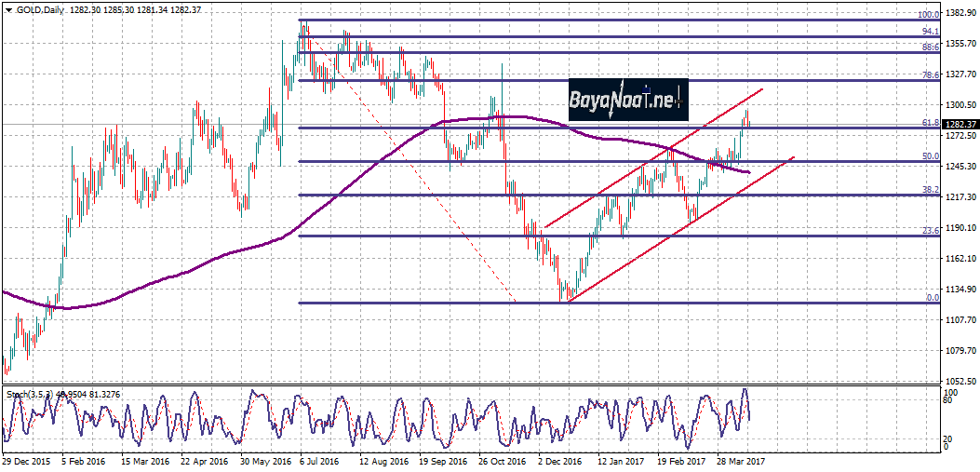Click the 1382.90 price axis label
The height and width of the screenshot is (472, 980).
pyautogui.click(x=960, y=14)
